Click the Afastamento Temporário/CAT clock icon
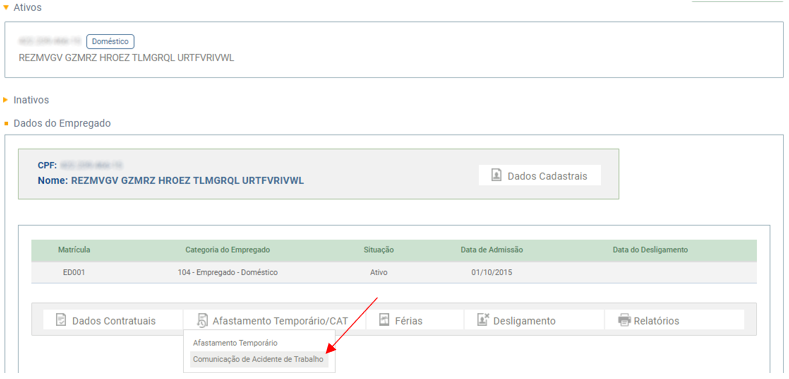This screenshot has width=789, height=379. pos(202,320)
